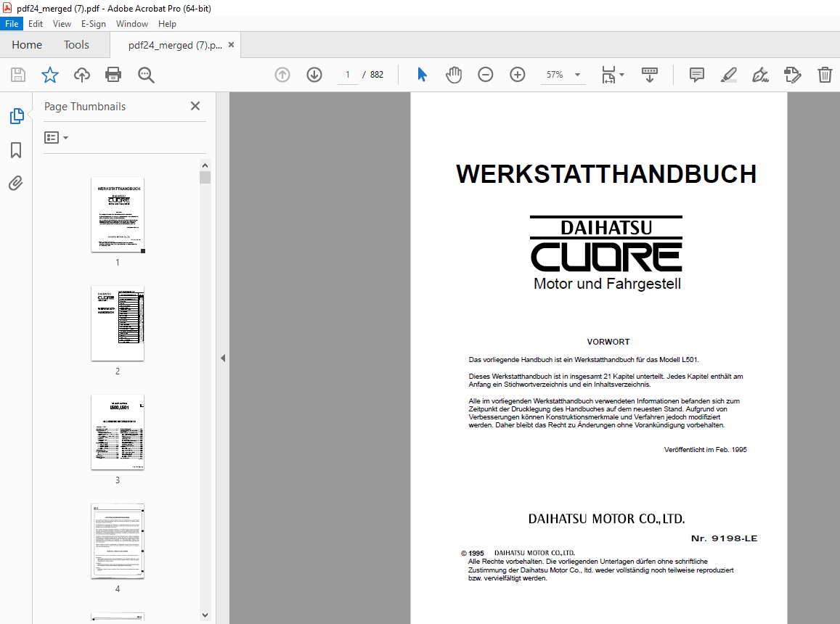This screenshot has height=624, width=840.
Task: Open the Sign document tool
Action: click(760, 75)
